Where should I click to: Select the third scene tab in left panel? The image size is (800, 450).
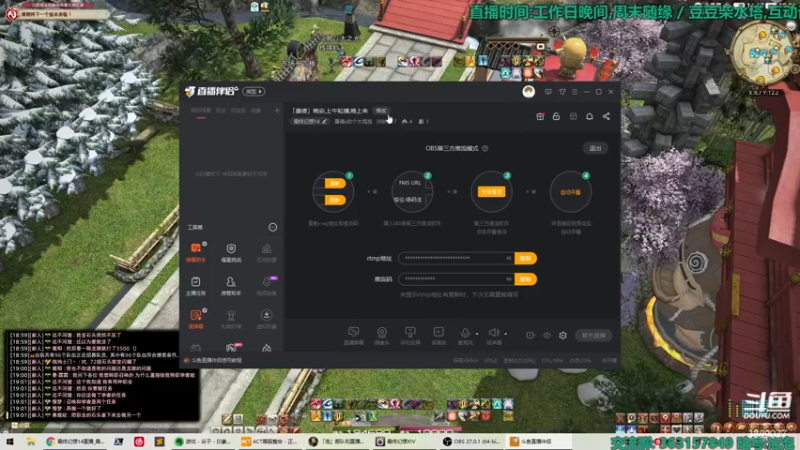click(x=238, y=111)
